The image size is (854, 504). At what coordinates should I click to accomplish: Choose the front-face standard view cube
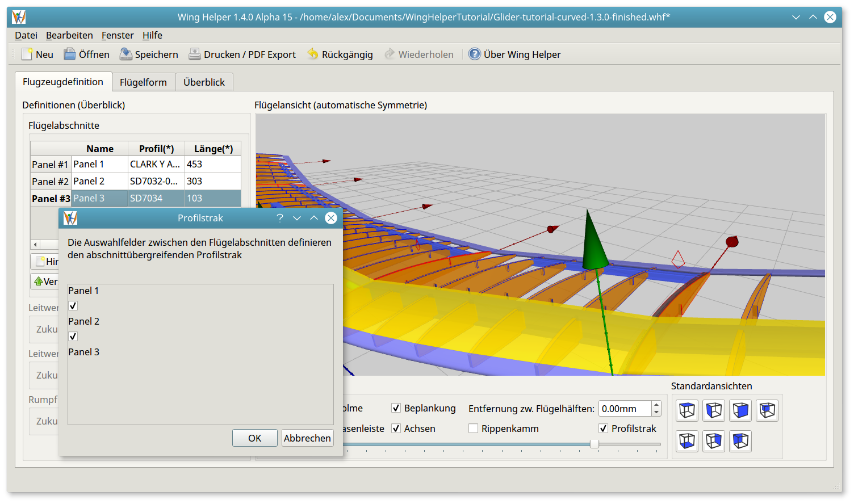tap(740, 410)
